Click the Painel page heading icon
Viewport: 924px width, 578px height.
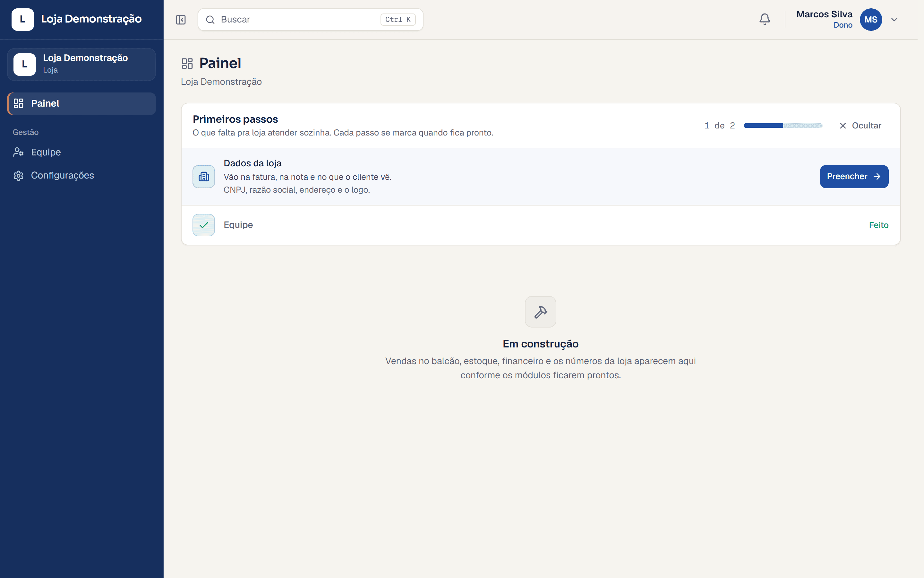point(187,64)
